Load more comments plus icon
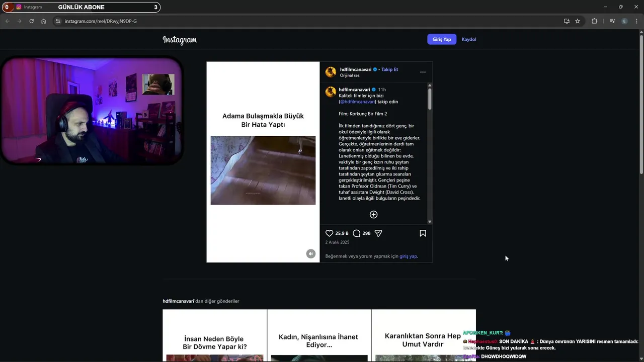 373,215
